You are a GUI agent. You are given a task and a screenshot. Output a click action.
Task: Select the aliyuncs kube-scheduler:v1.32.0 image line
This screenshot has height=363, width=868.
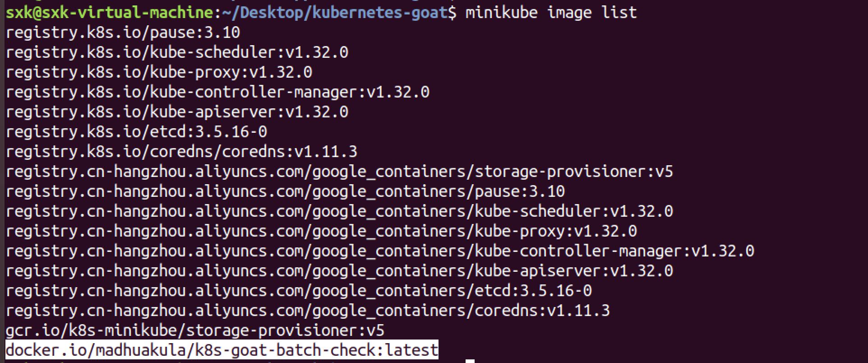pos(339,211)
